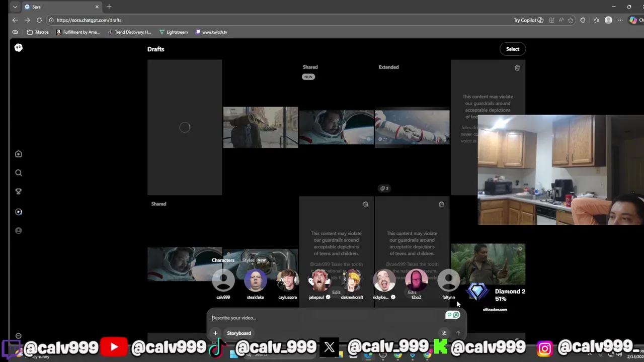Click the Edit button near jakepaul
This screenshot has height=362, width=644.
[336, 292]
